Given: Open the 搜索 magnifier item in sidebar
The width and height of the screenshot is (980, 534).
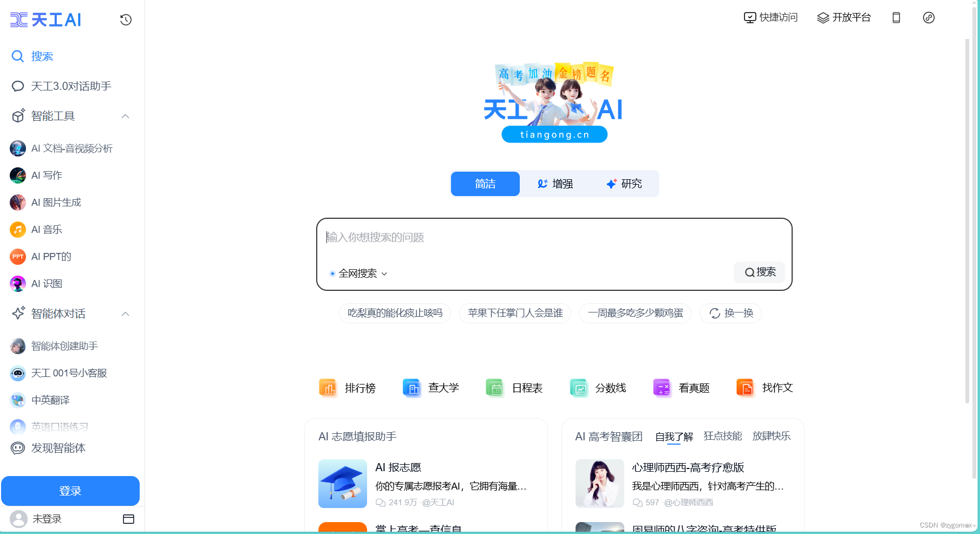Looking at the screenshot, I should [32, 56].
